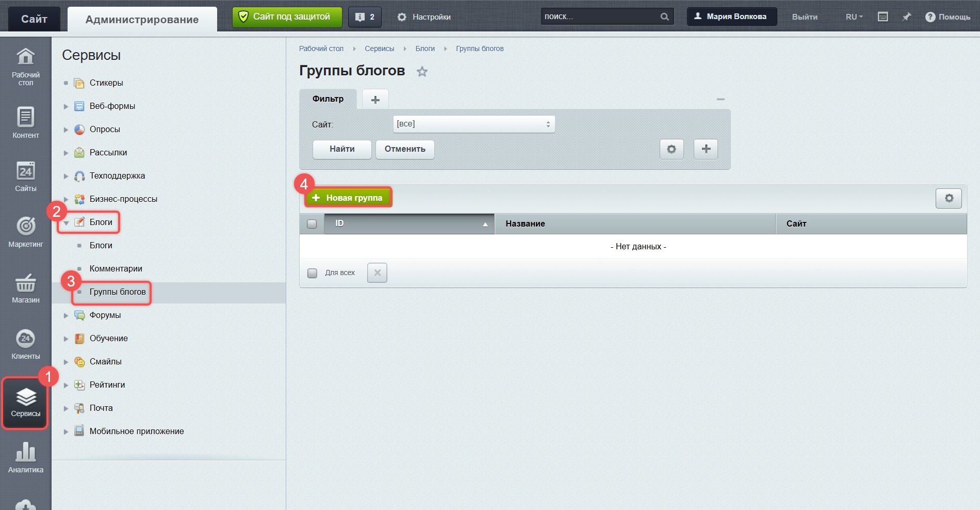Open Комментарии in the Блоги tree
Screen dimensions: 980x510
[116, 268]
